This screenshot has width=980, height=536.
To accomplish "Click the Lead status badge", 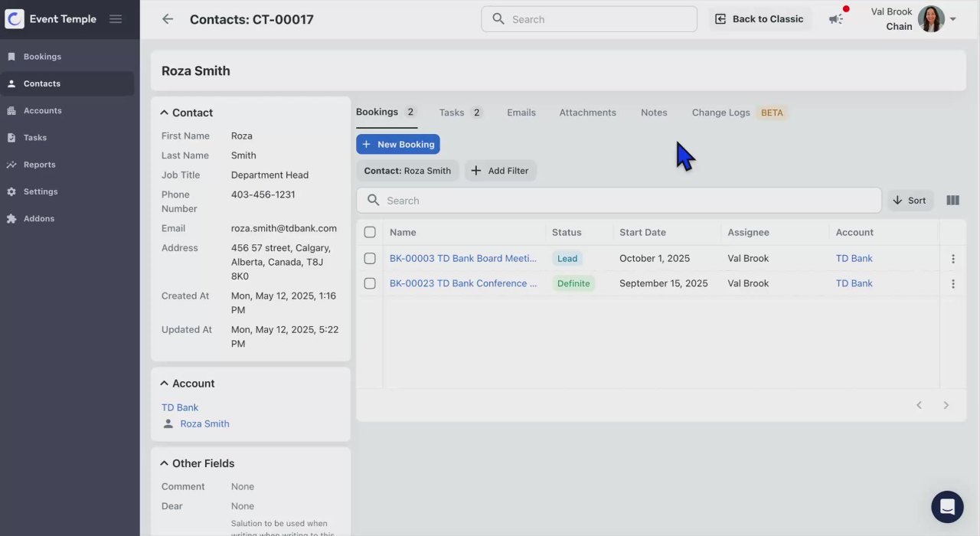I will point(567,259).
